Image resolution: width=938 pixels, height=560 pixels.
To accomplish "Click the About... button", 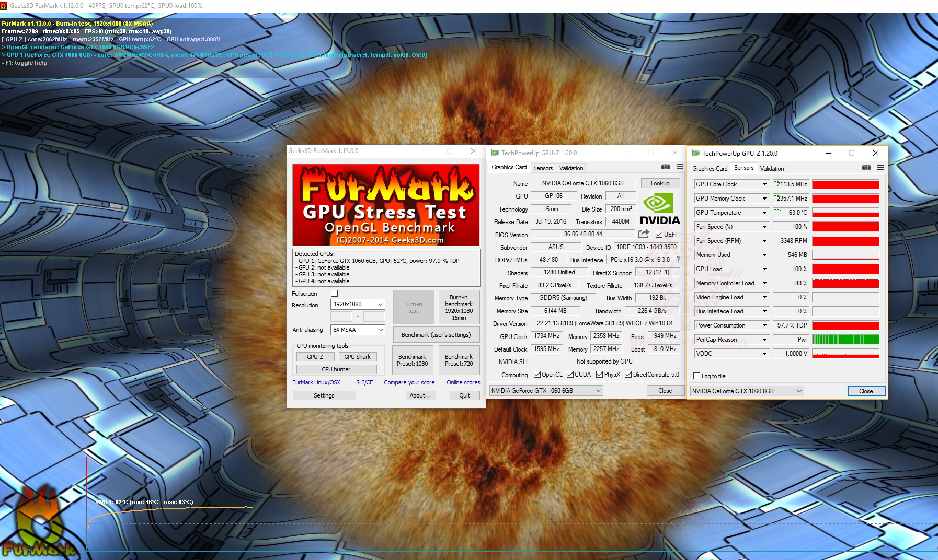I will coord(420,395).
